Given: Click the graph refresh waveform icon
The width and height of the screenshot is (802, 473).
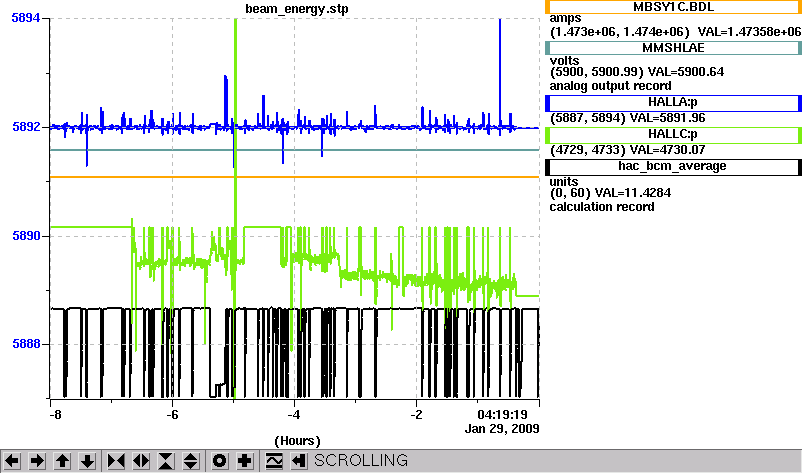Looking at the screenshot, I should [x=274, y=461].
